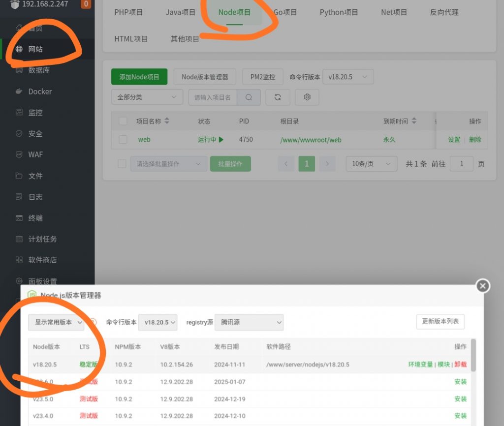The width and height of the screenshot is (504, 426).
Task: Open the registry源 腾讯源 dropdown
Action: click(249, 322)
